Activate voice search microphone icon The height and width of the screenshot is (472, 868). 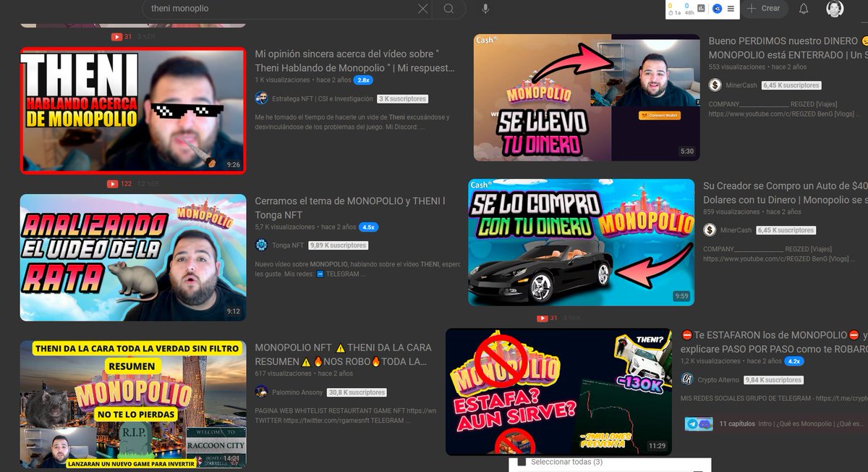(x=485, y=9)
